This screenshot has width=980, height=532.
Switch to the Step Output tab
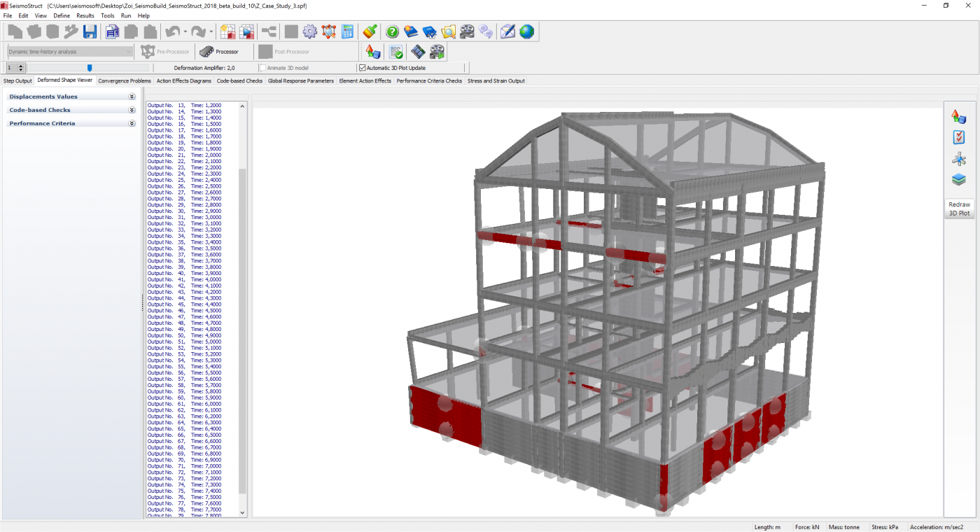click(x=17, y=81)
